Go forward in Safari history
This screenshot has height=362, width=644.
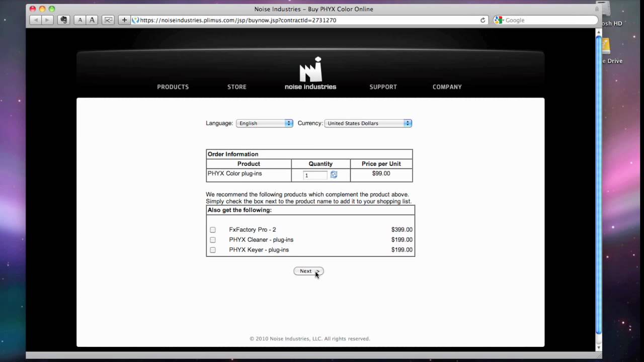coord(47,20)
